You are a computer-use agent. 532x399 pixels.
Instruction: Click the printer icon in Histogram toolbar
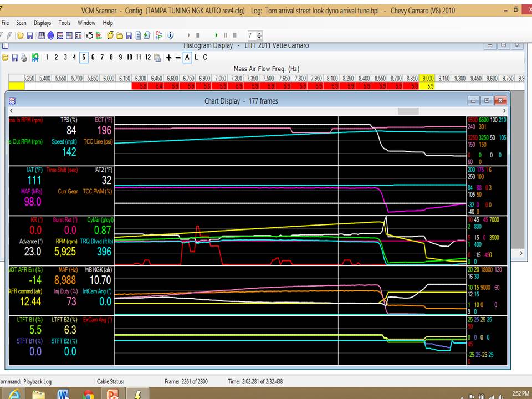pos(24,57)
